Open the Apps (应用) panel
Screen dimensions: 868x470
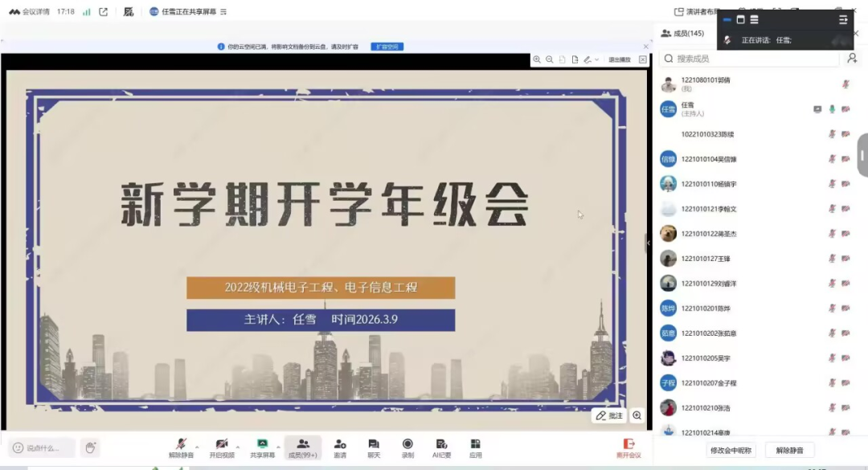click(x=477, y=448)
